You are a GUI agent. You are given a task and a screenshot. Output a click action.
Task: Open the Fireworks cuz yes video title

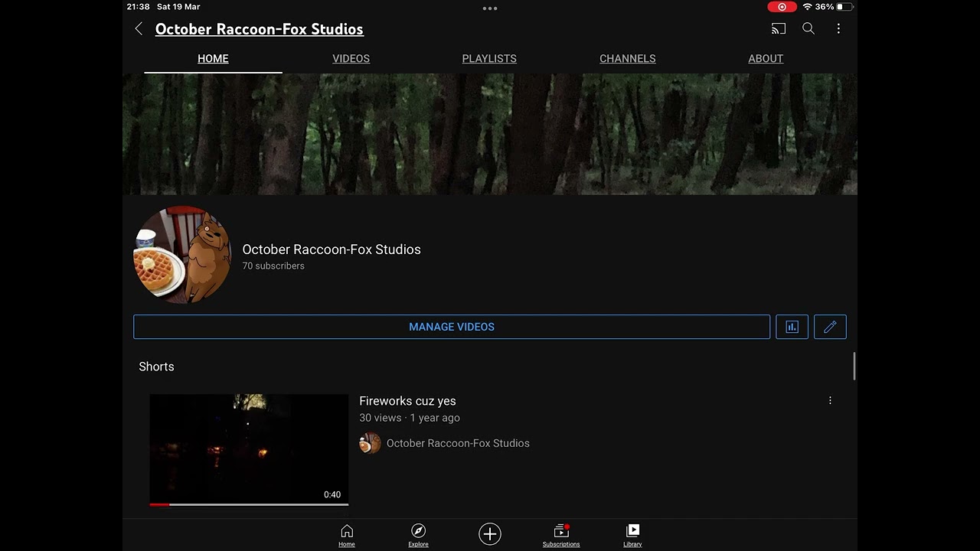(x=407, y=401)
